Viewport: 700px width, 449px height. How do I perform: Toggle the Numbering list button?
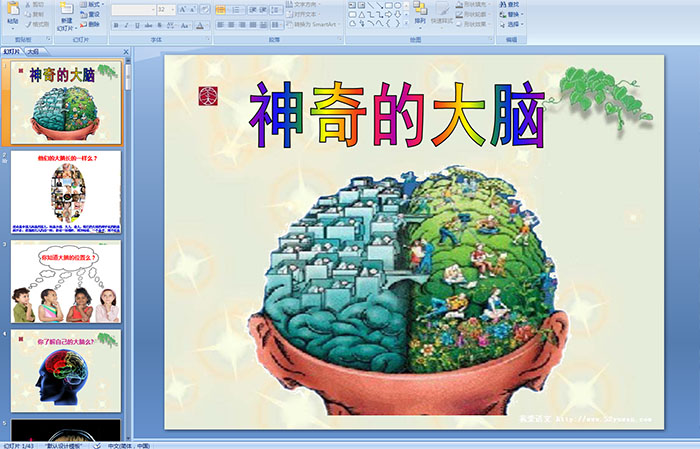237,9
